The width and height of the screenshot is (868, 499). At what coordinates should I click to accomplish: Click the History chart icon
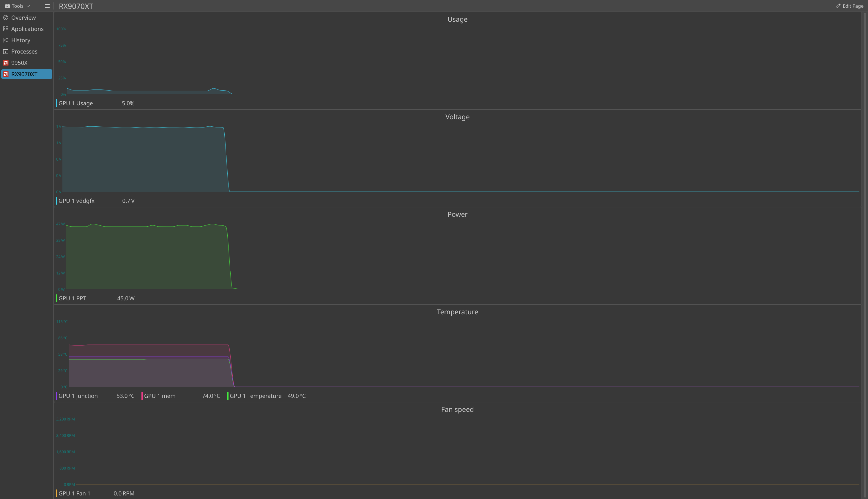coord(5,40)
